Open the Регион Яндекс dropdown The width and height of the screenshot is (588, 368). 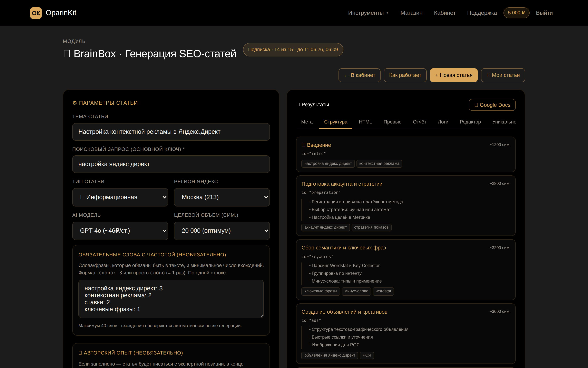click(222, 197)
